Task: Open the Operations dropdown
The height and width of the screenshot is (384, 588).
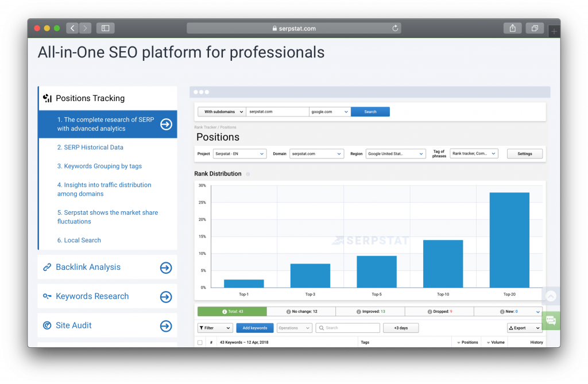Action: click(x=295, y=328)
